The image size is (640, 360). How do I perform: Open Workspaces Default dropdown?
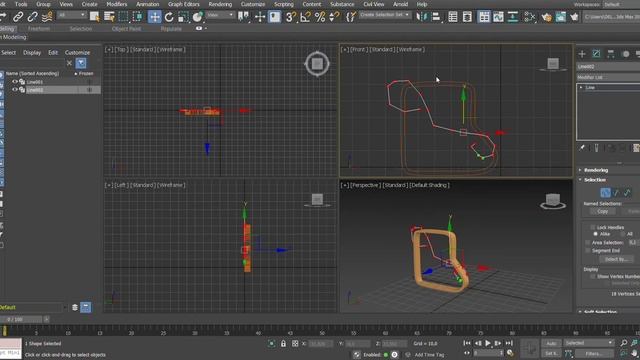coord(621,4)
